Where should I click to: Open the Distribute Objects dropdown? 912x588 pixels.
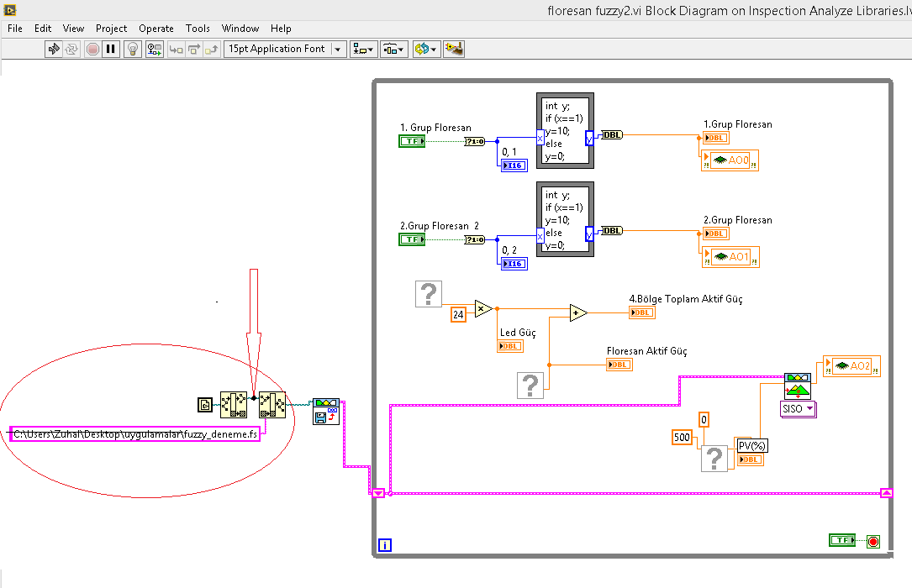[x=393, y=49]
